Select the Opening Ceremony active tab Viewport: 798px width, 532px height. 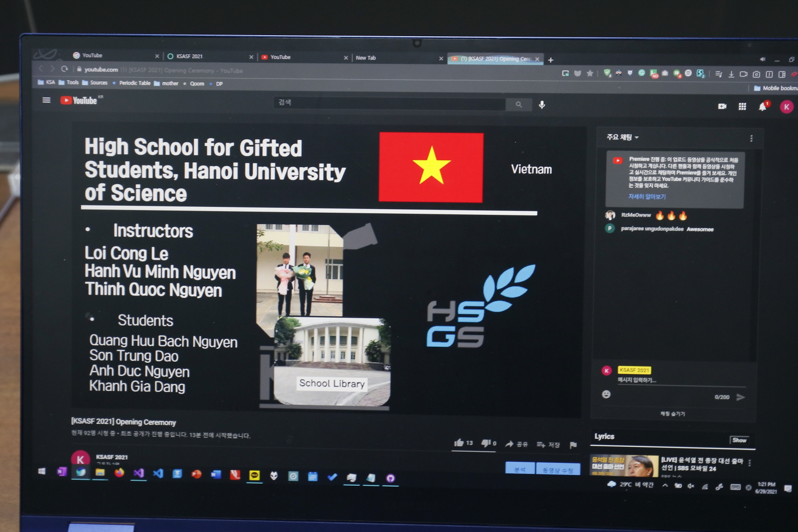coord(495,59)
